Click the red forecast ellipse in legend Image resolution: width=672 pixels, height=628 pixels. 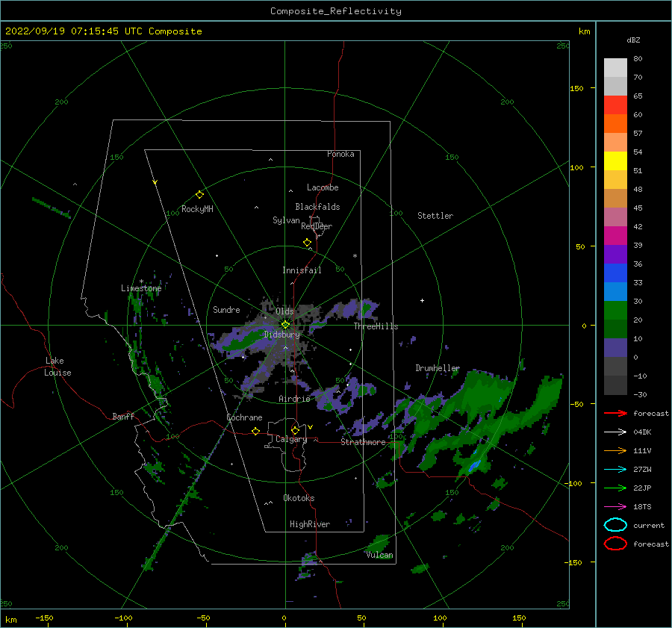(x=615, y=544)
